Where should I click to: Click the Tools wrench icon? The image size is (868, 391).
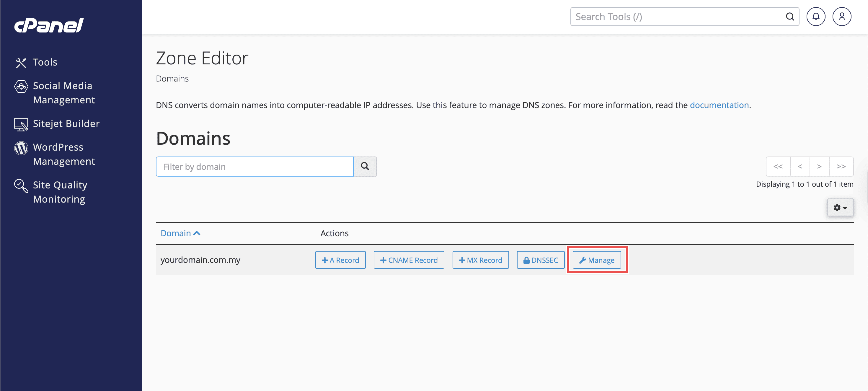click(21, 63)
